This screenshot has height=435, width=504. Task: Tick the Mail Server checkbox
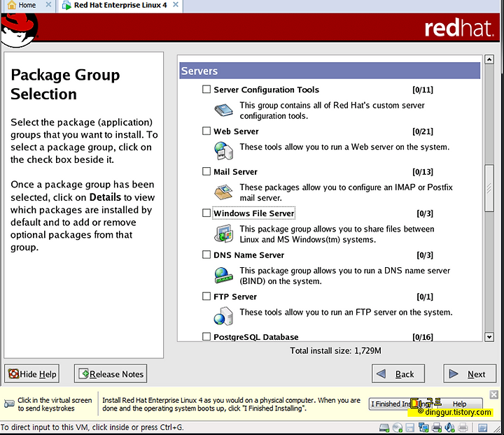point(206,171)
